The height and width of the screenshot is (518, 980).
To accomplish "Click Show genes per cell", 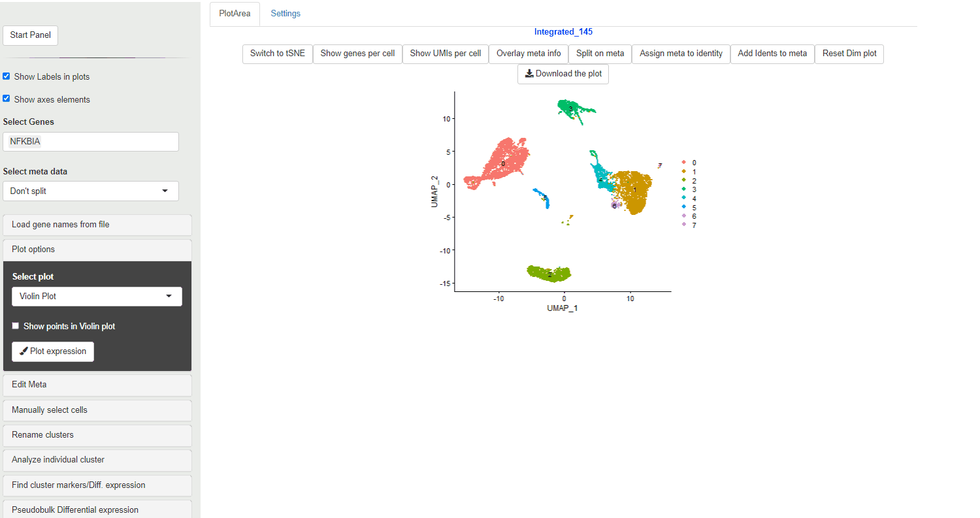I will 357,54.
